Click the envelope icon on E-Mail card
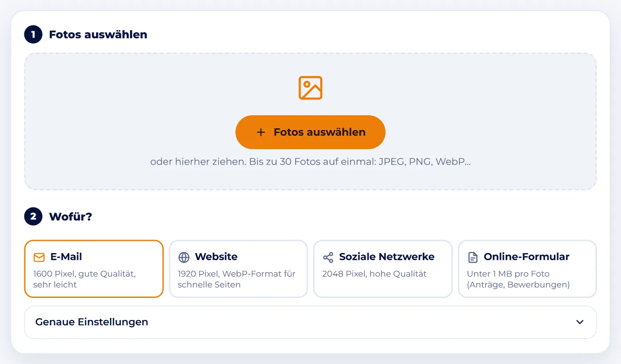 [x=39, y=257]
